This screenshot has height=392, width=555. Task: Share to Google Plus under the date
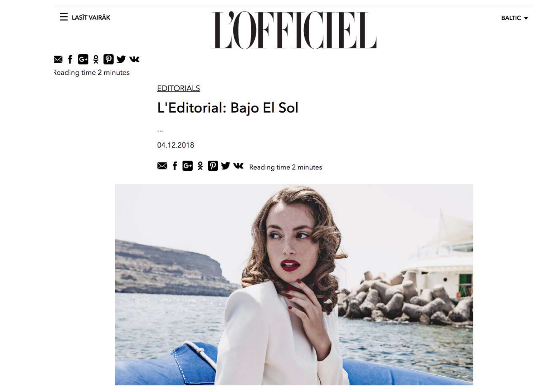188,166
